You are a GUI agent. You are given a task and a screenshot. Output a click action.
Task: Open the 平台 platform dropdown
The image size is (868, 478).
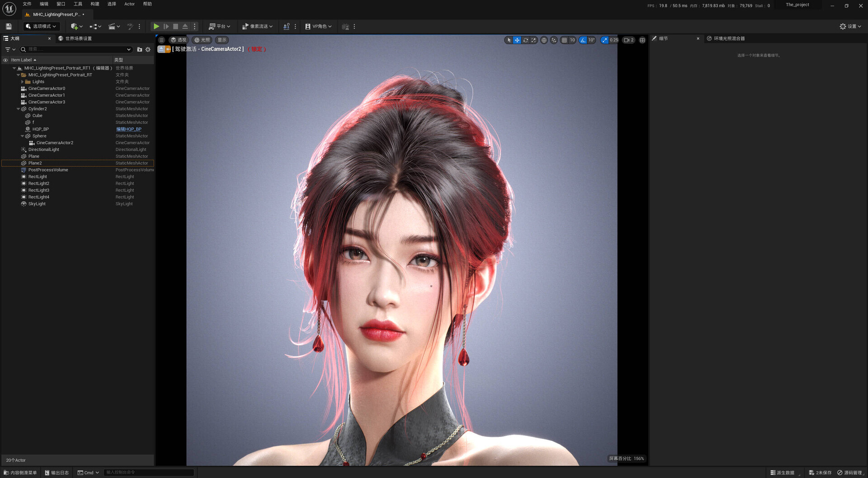(220, 26)
